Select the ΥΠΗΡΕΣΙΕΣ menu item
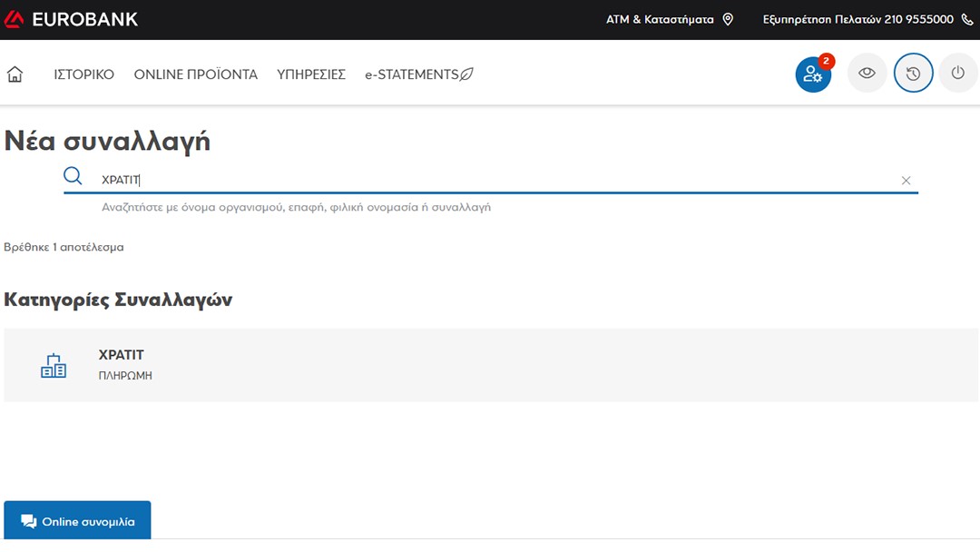The width and height of the screenshot is (980, 552). (x=311, y=74)
